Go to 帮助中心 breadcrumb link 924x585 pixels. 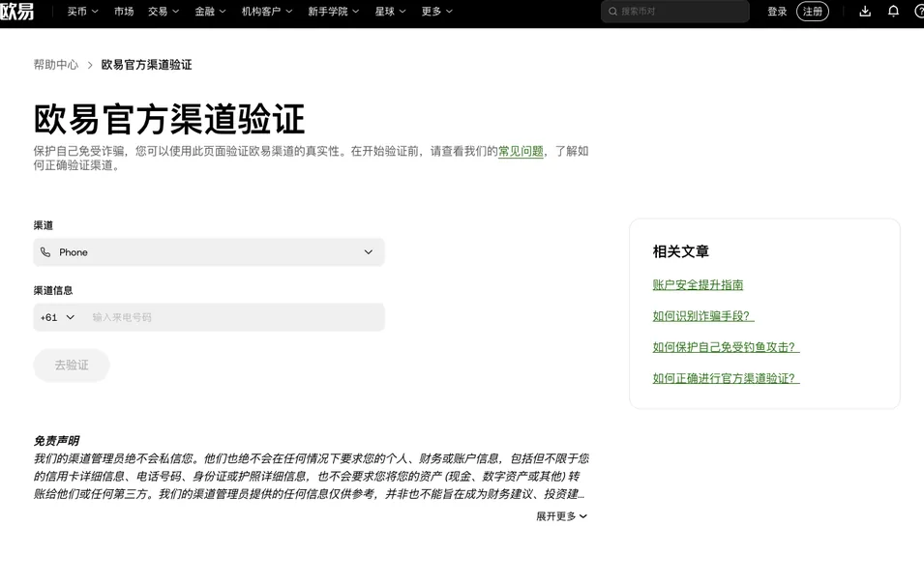(x=56, y=65)
